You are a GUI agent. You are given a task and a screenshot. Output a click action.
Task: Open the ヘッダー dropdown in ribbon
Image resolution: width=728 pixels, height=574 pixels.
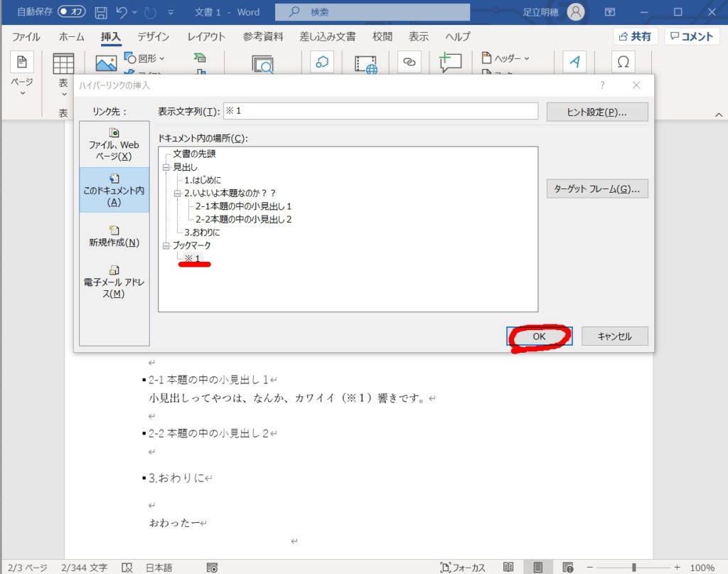click(507, 58)
